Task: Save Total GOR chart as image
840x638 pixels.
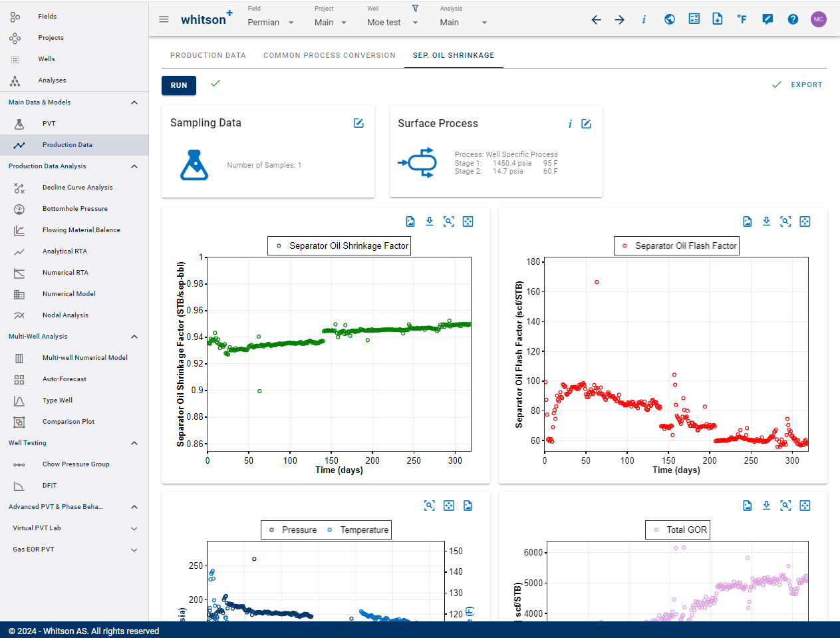Action: (x=748, y=506)
